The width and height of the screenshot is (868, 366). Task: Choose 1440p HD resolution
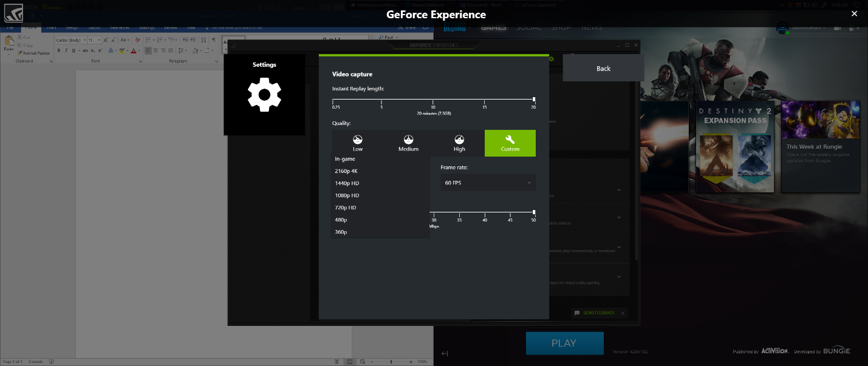tap(380, 183)
